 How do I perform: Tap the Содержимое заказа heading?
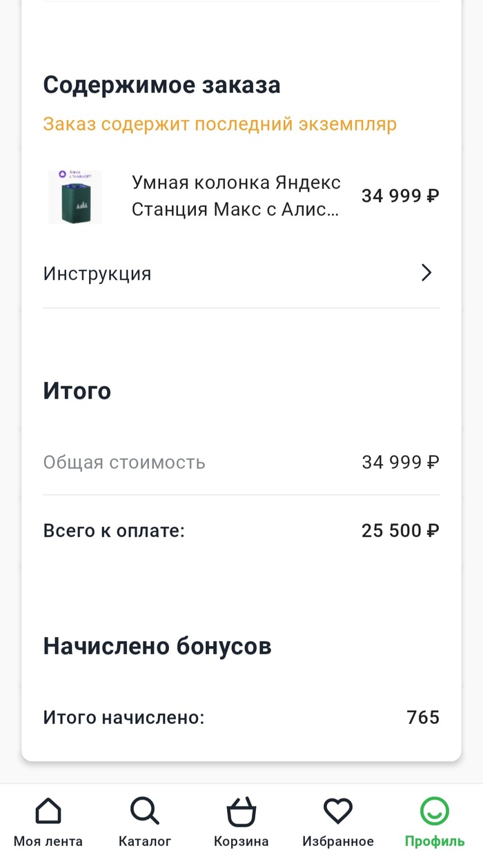point(161,85)
